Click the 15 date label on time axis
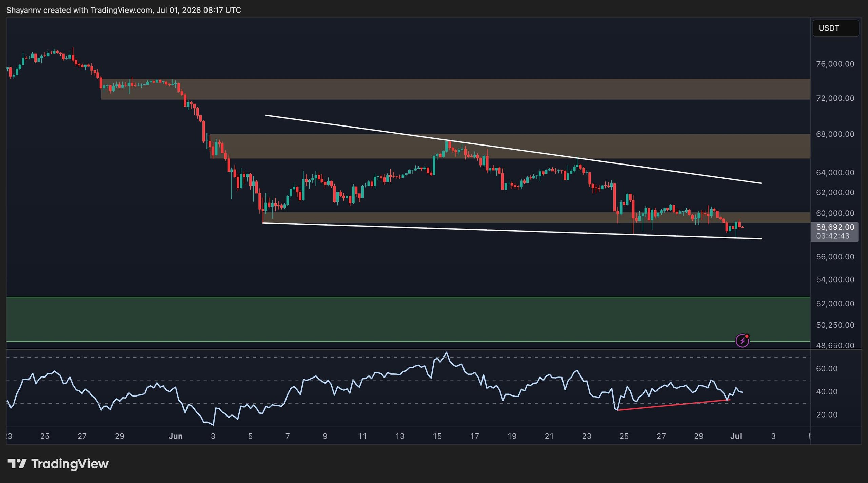This screenshot has width=868, height=483. point(437,436)
